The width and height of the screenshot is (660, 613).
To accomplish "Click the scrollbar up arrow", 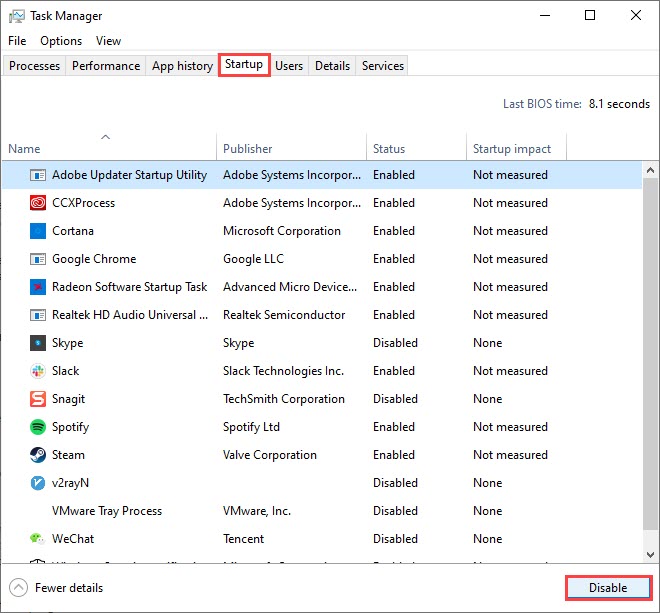I will click(650, 171).
